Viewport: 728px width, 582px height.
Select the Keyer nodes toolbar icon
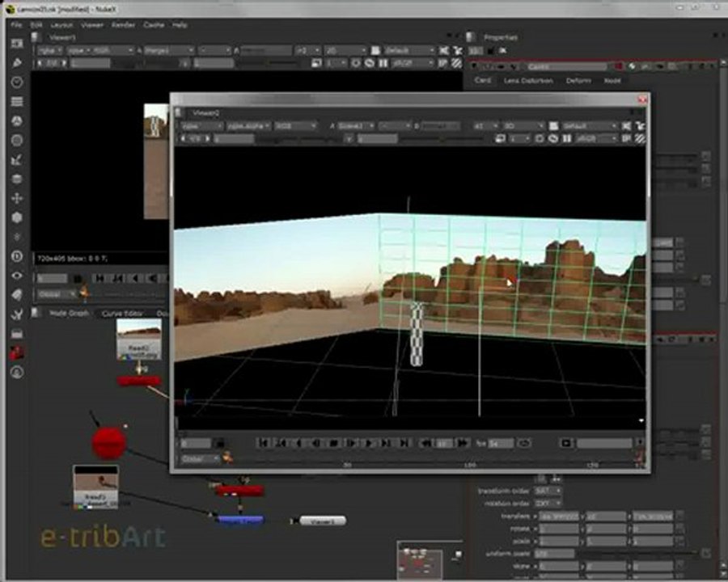(x=17, y=160)
